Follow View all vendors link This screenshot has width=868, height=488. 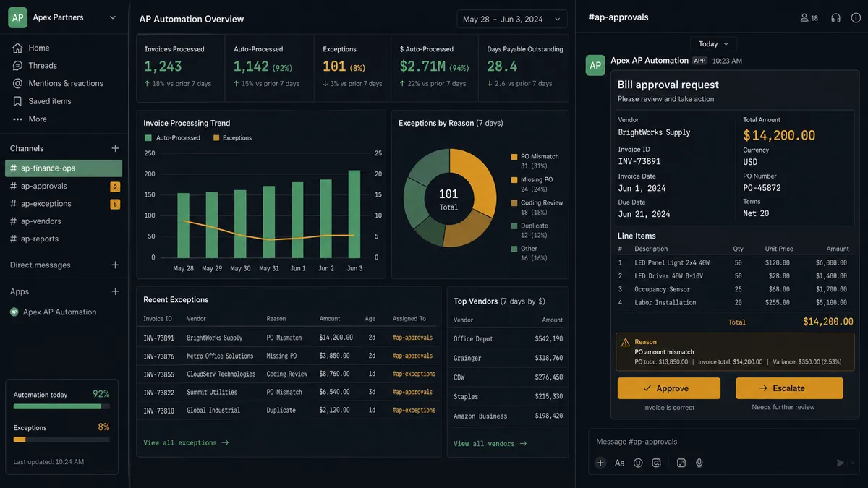[x=490, y=443]
